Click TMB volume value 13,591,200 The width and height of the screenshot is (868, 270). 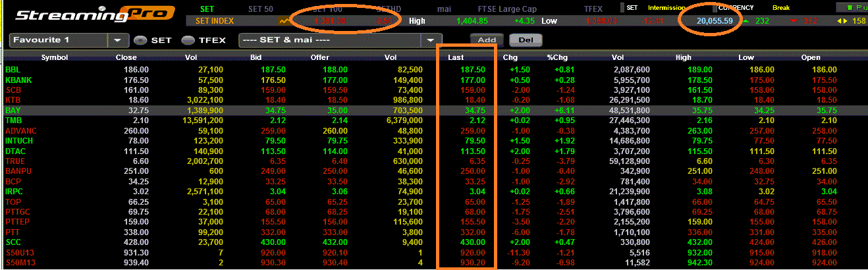[203, 121]
